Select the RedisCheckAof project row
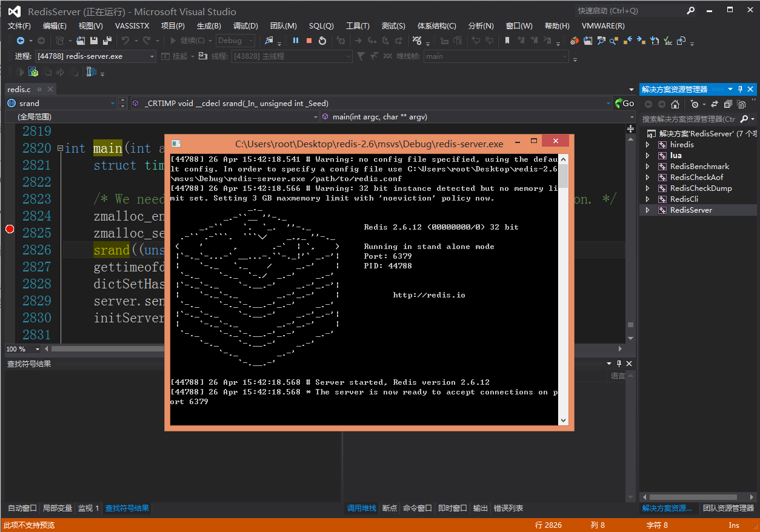The width and height of the screenshot is (760, 532). [698, 178]
